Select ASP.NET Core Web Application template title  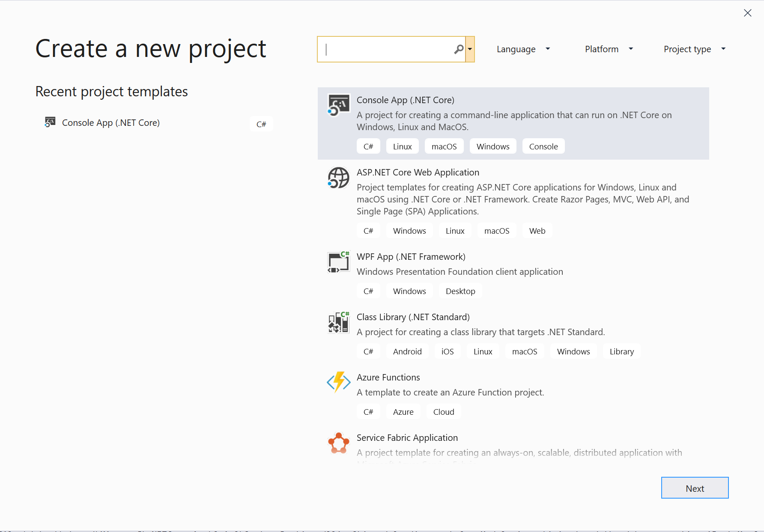click(418, 172)
